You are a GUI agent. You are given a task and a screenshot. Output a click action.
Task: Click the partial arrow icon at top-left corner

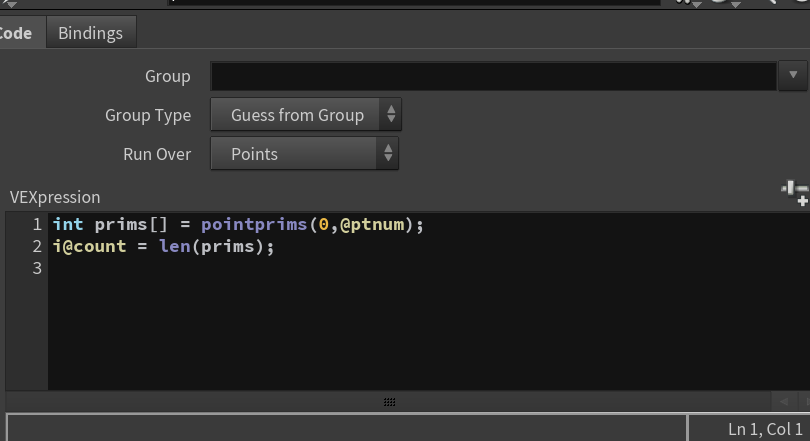pyautogui.click(x=9, y=4)
